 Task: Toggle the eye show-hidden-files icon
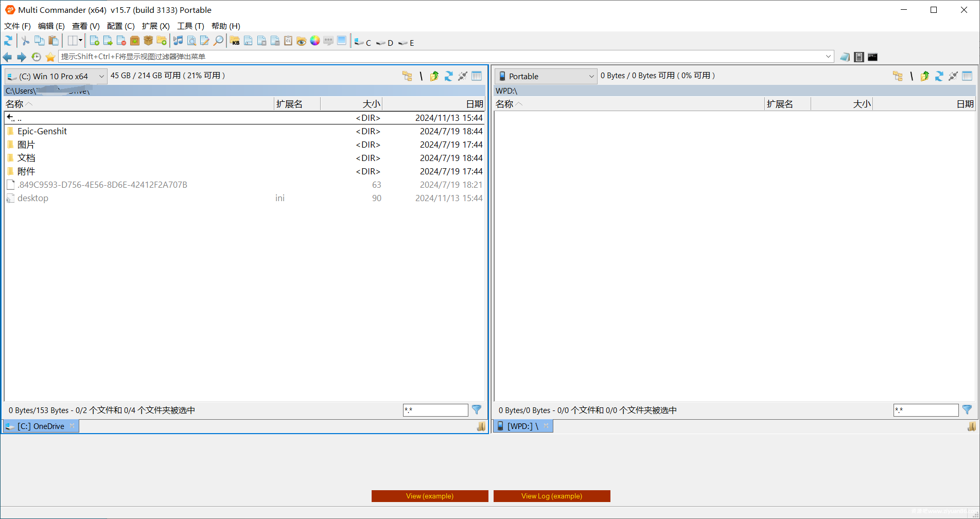click(x=302, y=41)
